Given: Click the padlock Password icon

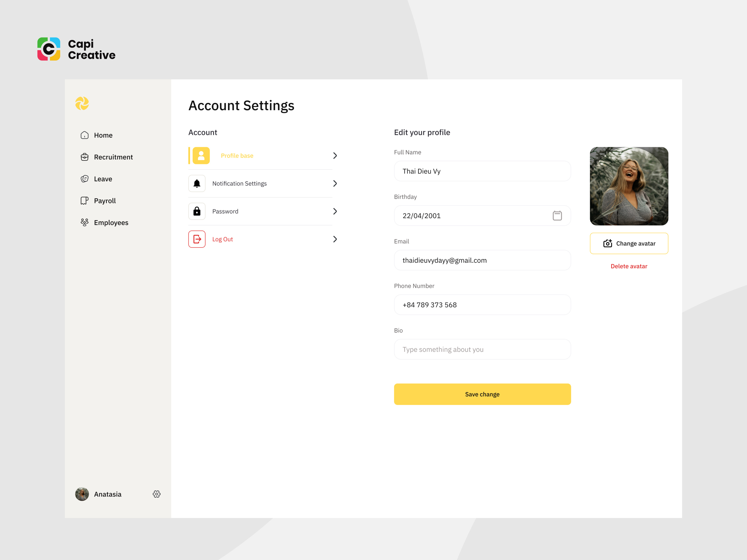Looking at the screenshot, I should click(x=197, y=211).
